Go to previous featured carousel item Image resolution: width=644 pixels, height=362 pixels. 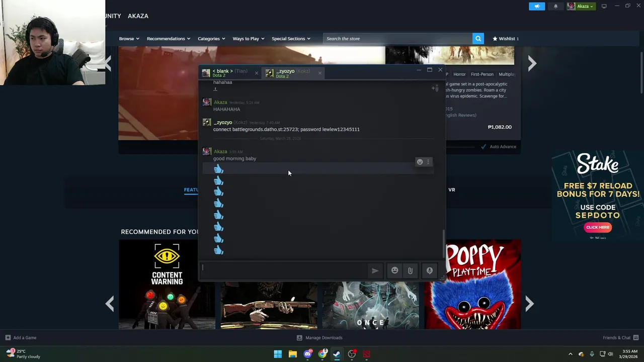point(109,63)
